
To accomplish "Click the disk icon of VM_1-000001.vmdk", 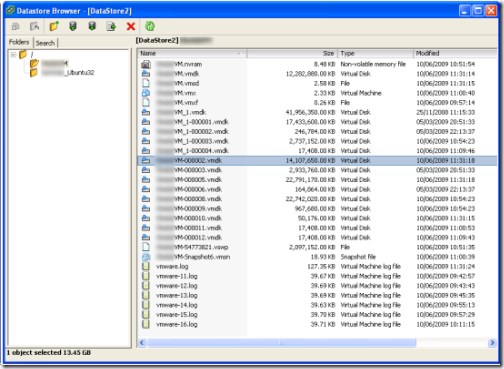I will pos(146,122).
